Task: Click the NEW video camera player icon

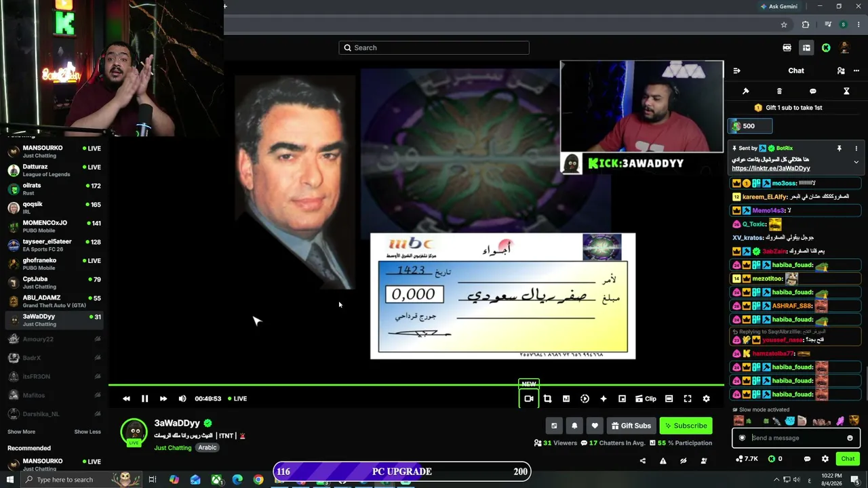Action: pyautogui.click(x=529, y=399)
